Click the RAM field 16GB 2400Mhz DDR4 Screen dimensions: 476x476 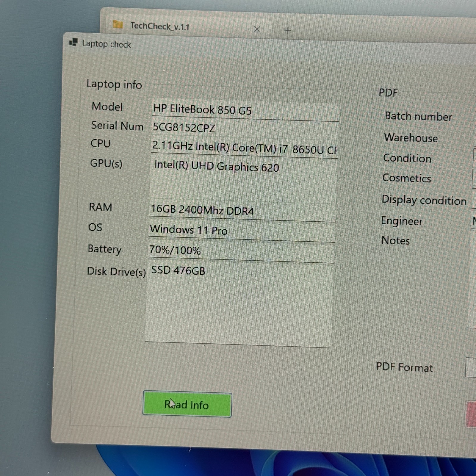(242, 210)
